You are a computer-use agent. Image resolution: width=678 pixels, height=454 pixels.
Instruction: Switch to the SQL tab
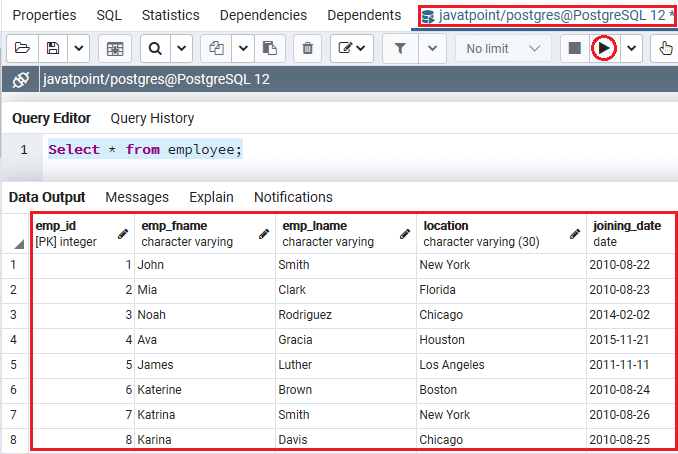pos(109,15)
